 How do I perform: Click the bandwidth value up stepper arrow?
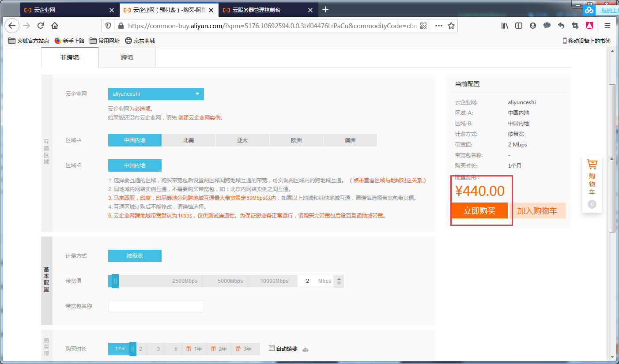[339, 278]
